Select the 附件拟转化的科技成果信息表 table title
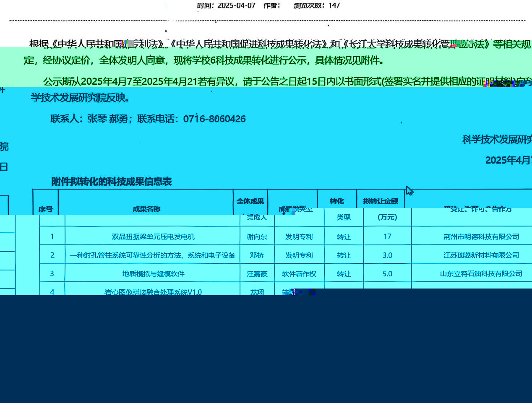 tap(112, 182)
